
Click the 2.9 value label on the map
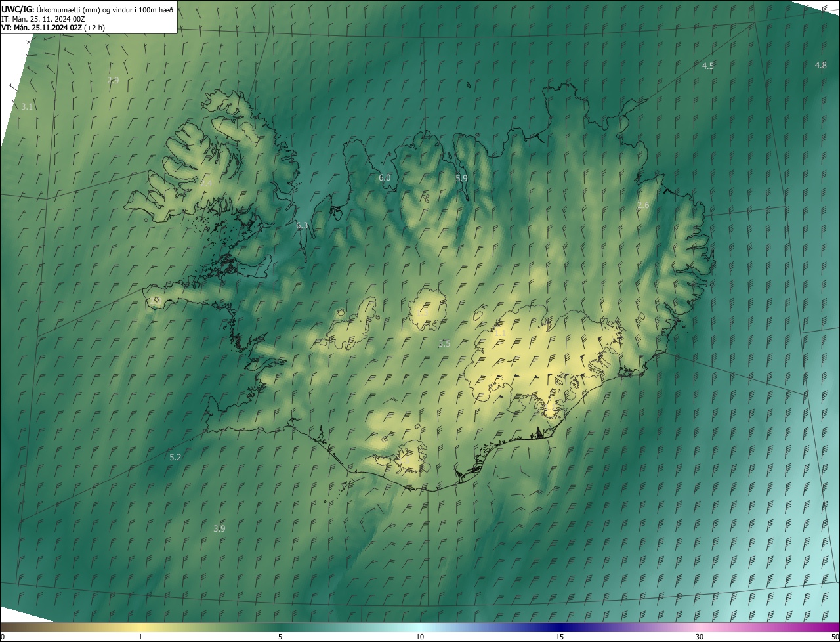(113, 80)
